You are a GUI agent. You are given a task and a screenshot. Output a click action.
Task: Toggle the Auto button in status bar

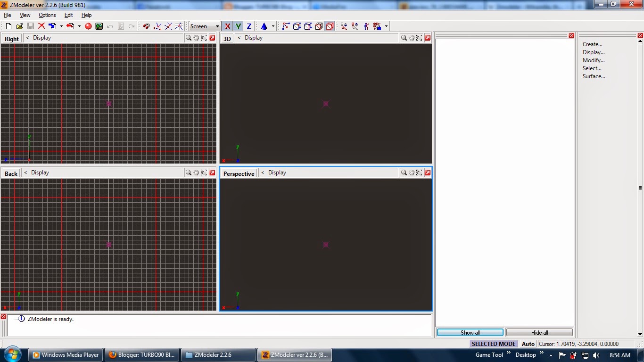pyautogui.click(x=528, y=344)
